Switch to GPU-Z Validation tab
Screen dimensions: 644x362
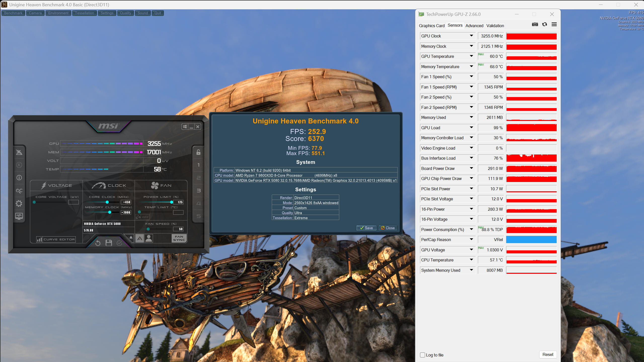[495, 26]
